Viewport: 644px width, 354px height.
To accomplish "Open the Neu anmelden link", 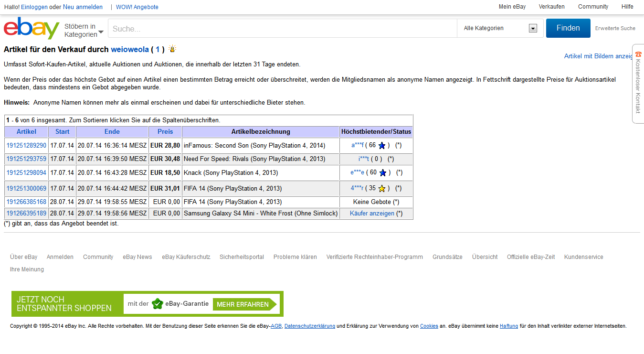I will point(83,7).
